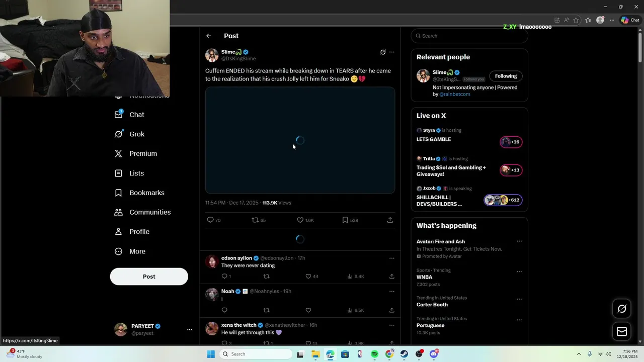
Task: Open Copilot Chat in the browser toolbar
Action: tap(630, 20)
